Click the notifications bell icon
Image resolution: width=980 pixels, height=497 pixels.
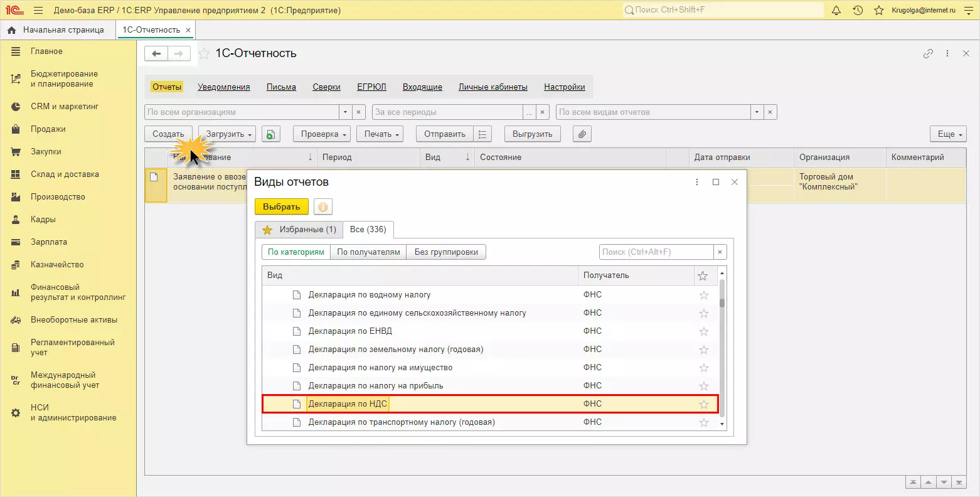(836, 11)
